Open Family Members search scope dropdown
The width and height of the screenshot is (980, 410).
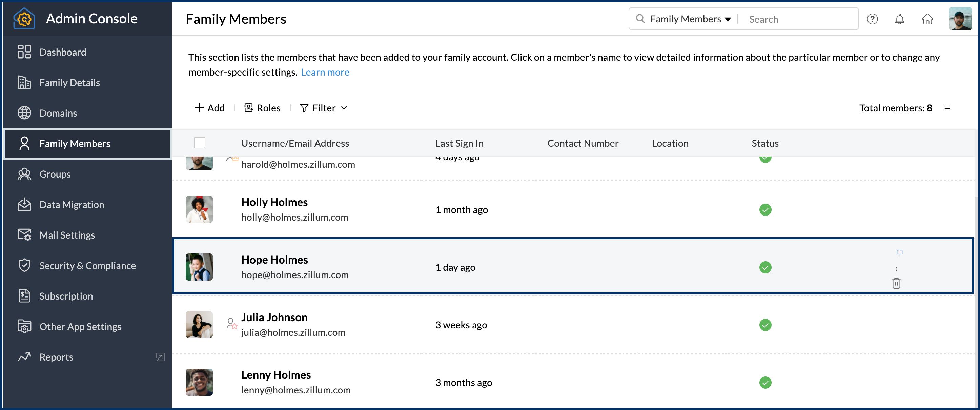(x=690, y=19)
